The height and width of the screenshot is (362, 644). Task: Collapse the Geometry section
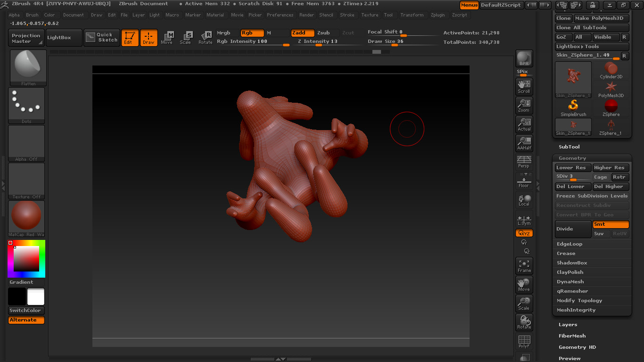(572, 158)
